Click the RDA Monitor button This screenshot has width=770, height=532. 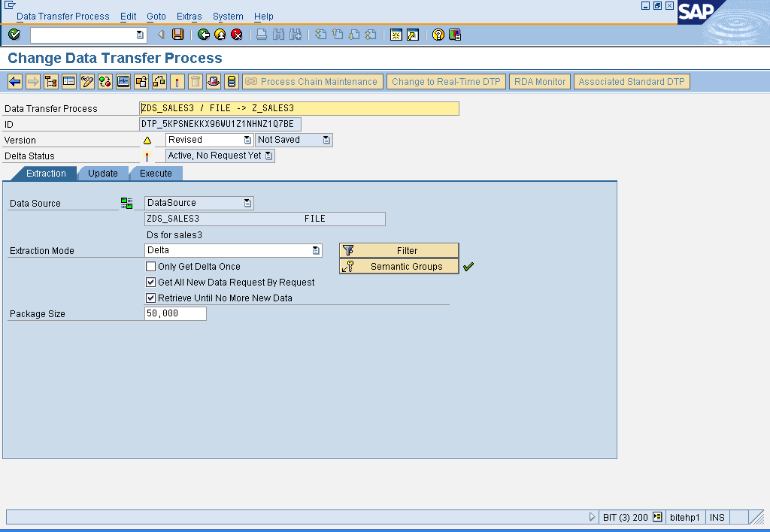pyautogui.click(x=540, y=81)
